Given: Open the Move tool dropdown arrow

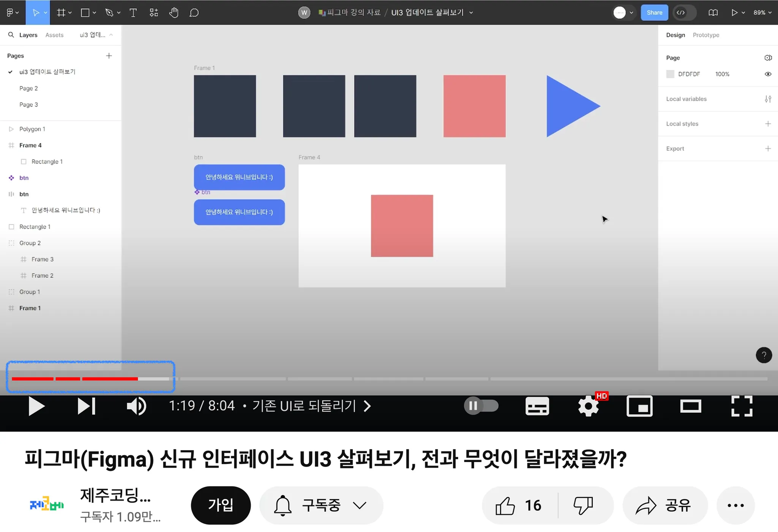Looking at the screenshot, I should [46, 13].
